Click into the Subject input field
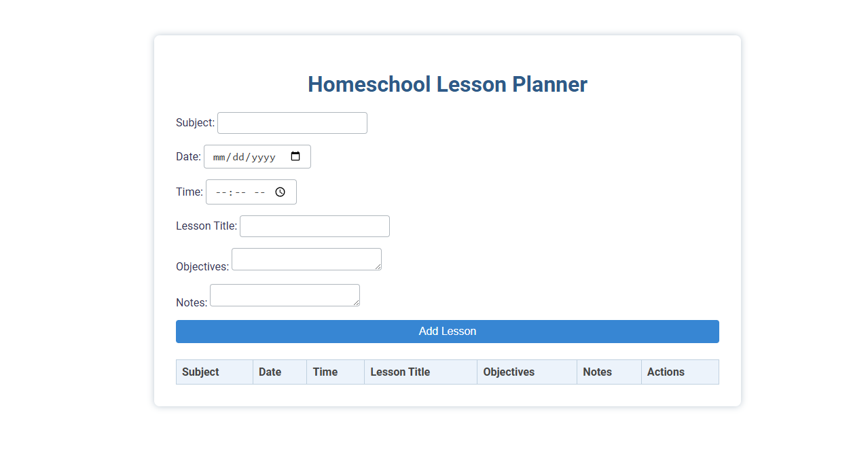 292,122
